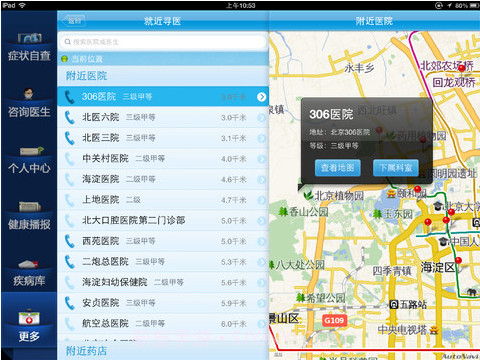Click 查看地图 button in 306医院 popup
This screenshot has width=480, height=360.
pyautogui.click(x=337, y=168)
